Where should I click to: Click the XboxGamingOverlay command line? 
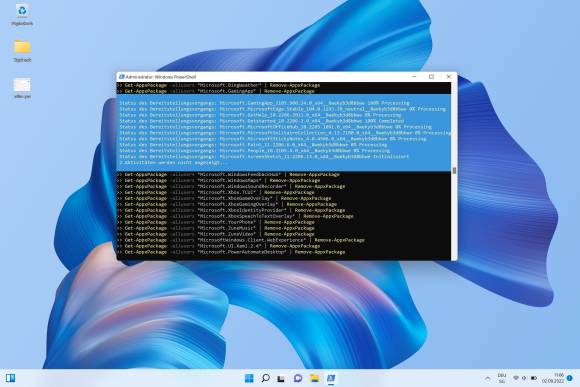(x=227, y=204)
